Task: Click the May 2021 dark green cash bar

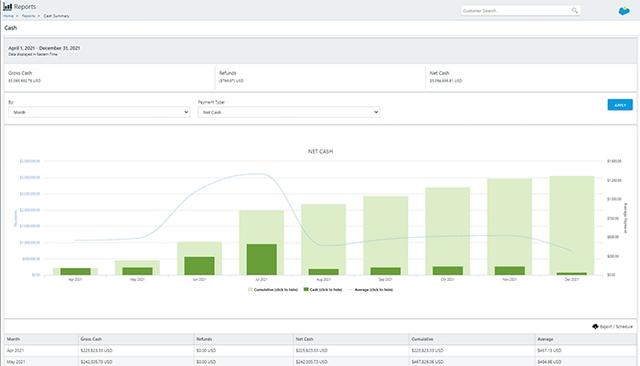Action: tap(138, 271)
